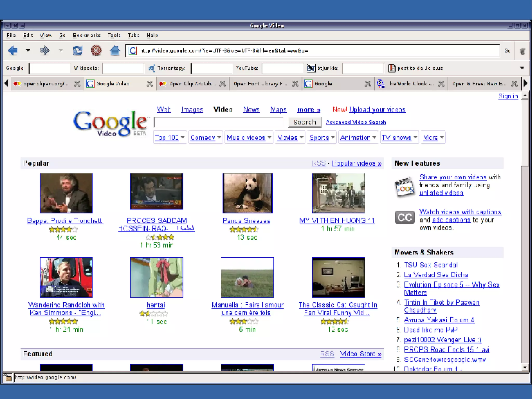This screenshot has width=532, height=399.
Task: Open the Bookmarks menu
Action: pos(87,35)
